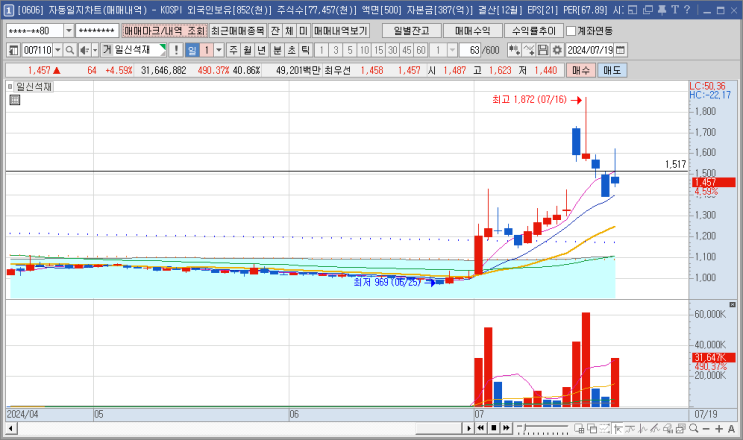The height and width of the screenshot is (440, 743).
Task: Toggle the small square beside 일신석재 chart title
Action: tap(10, 87)
